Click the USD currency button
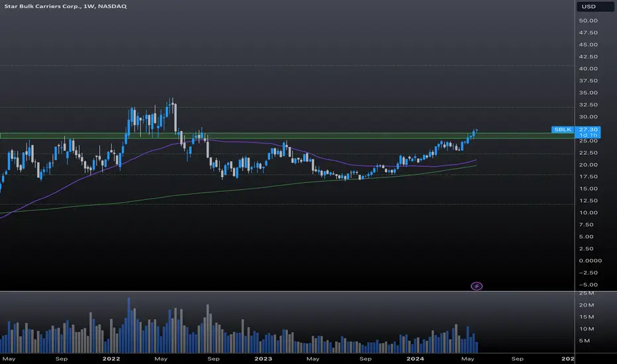The height and width of the screenshot is (364, 617). pos(595,7)
